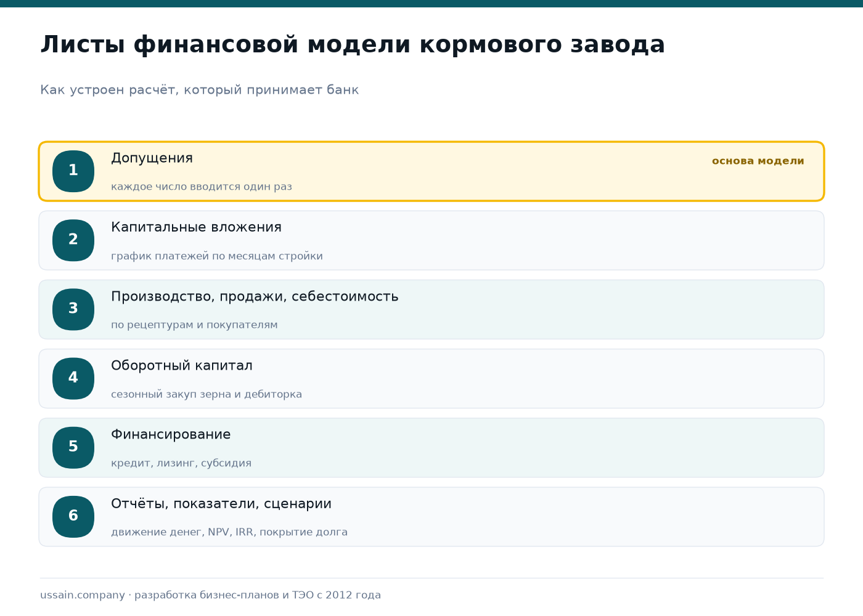The width and height of the screenshot is (863, 616).
Task: Select 'Производство, продажи, себестоимость' title
Action: tap(255, 297)
